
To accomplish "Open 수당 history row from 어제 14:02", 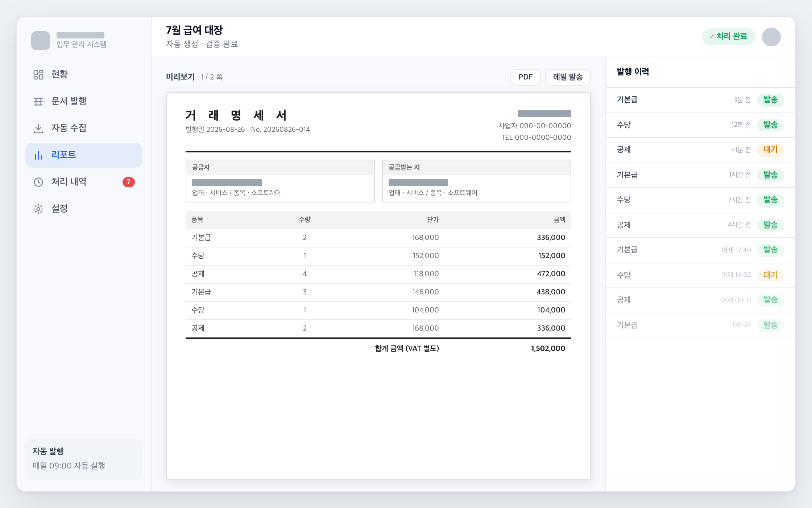I will 701,275.
